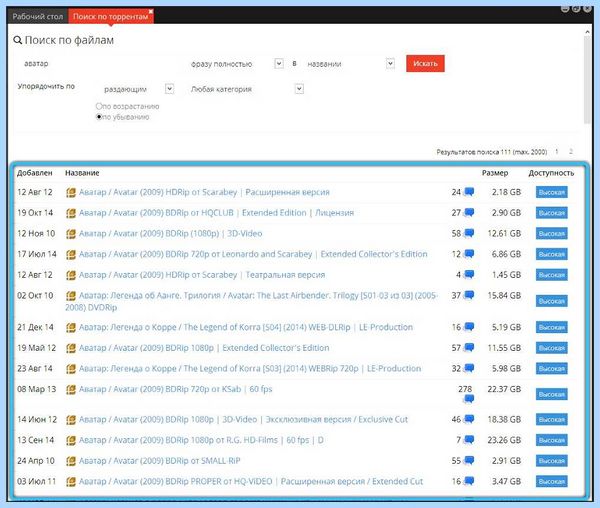Open the Любая категория dropdown
This screenshot has height=508, width=600.
pyautogui.click(x=299, y=89)
